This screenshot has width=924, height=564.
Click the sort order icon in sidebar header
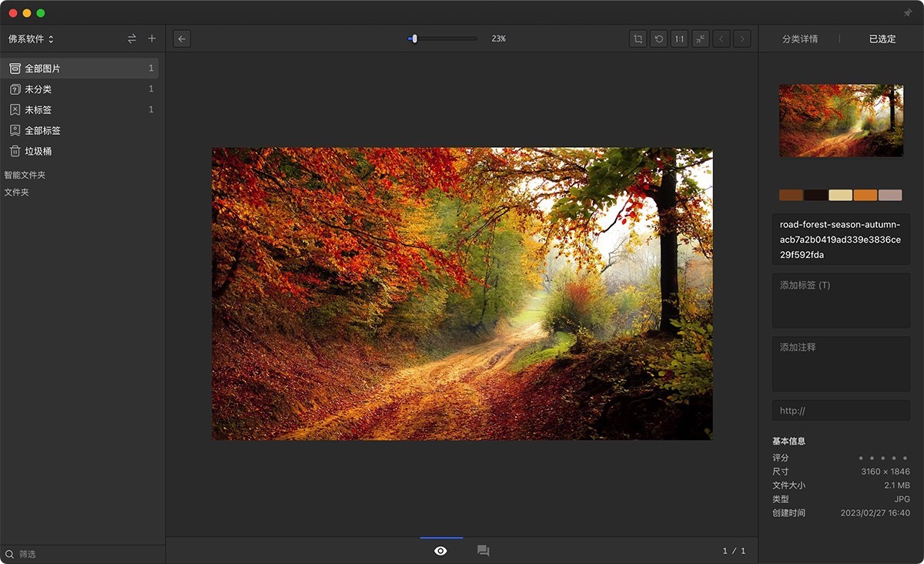coord(131,39)
